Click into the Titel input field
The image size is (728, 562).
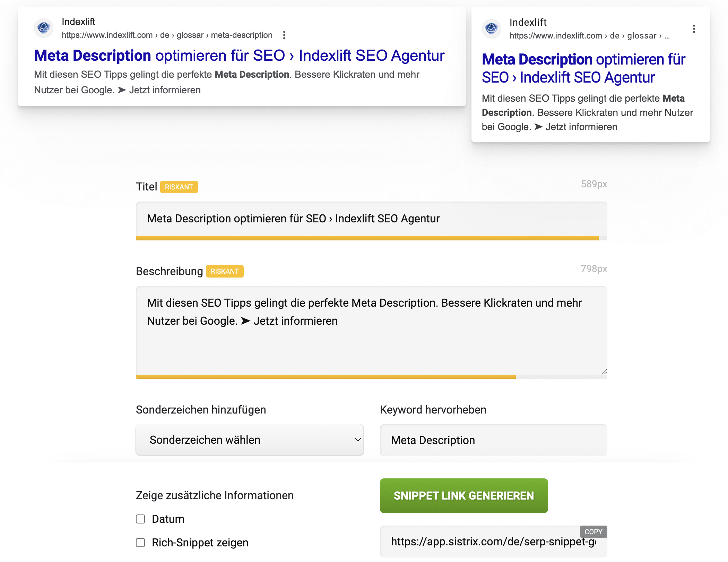(x=371, y=219)
